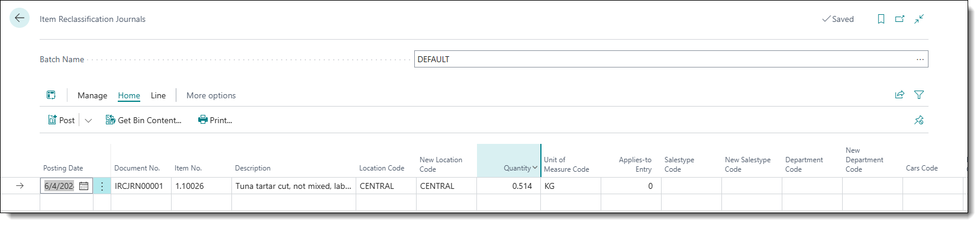
Task: Click the Applies-to Entry column header
Action: point(635,165)
